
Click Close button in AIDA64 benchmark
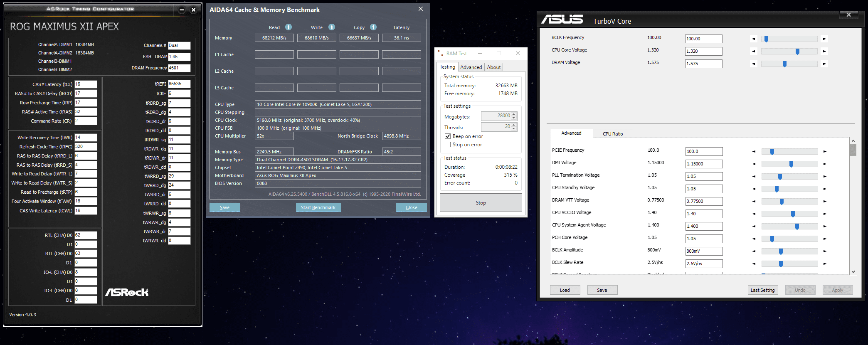(x=411, y=207)
